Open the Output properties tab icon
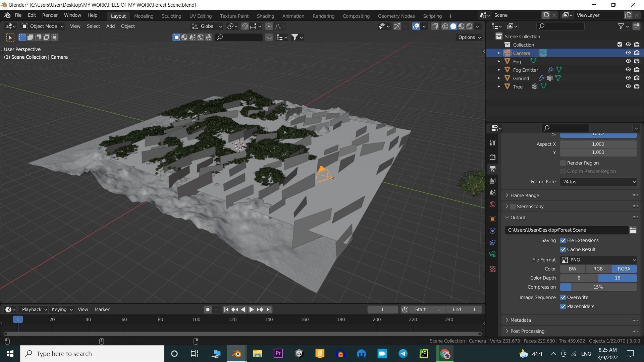Image resolution: width=644 pixels, height=362 pixels. coord(492,169)
